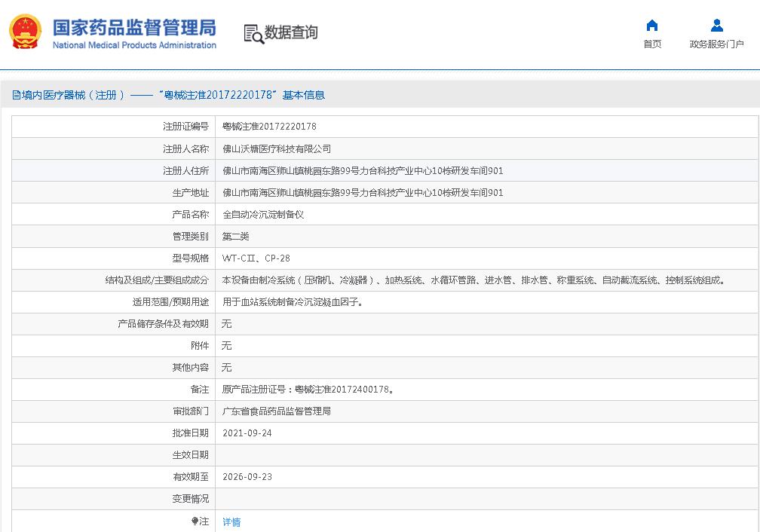Click the data query magnifier icon

point(253,34)
